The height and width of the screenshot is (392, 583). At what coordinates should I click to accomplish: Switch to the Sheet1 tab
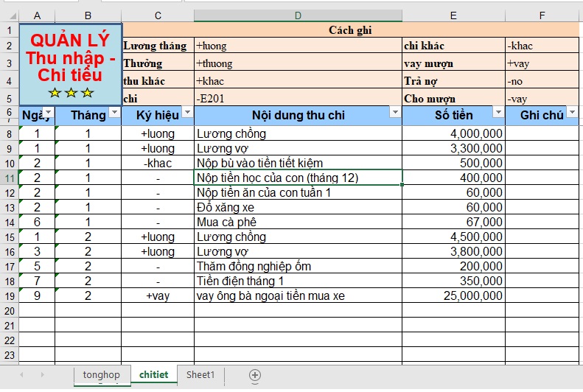click(200, 375)
